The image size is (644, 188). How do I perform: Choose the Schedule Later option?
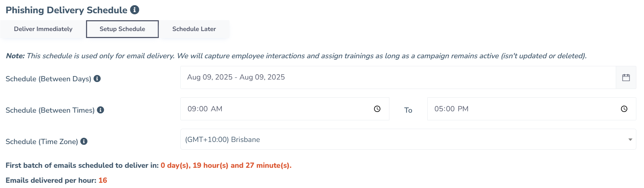click(194, 29)
